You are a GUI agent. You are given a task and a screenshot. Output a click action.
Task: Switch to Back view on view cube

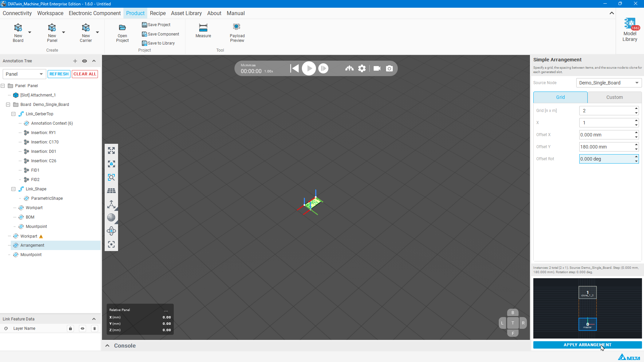(513, 313)
